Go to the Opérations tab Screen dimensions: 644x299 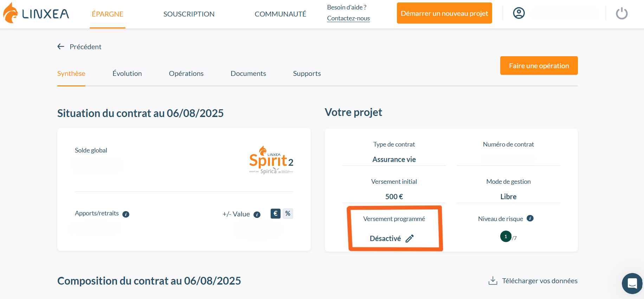(x=186, y=73)
